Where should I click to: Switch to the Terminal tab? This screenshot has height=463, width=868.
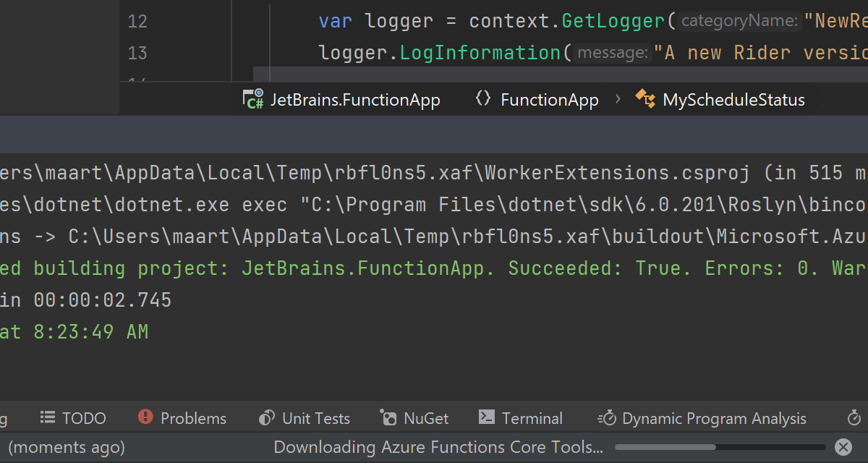[x=532, y=418]
